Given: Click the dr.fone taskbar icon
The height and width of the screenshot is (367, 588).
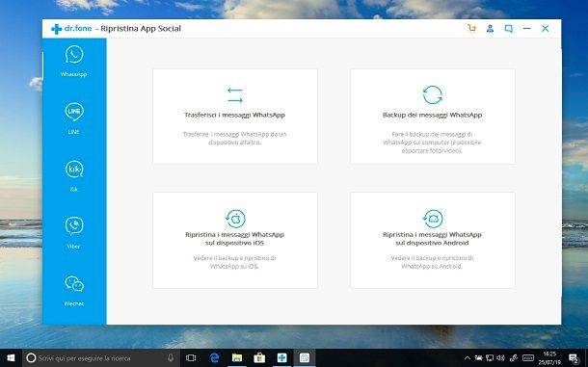Looking at the screenshot, I should pyautogui.click(x=282, y=358).
